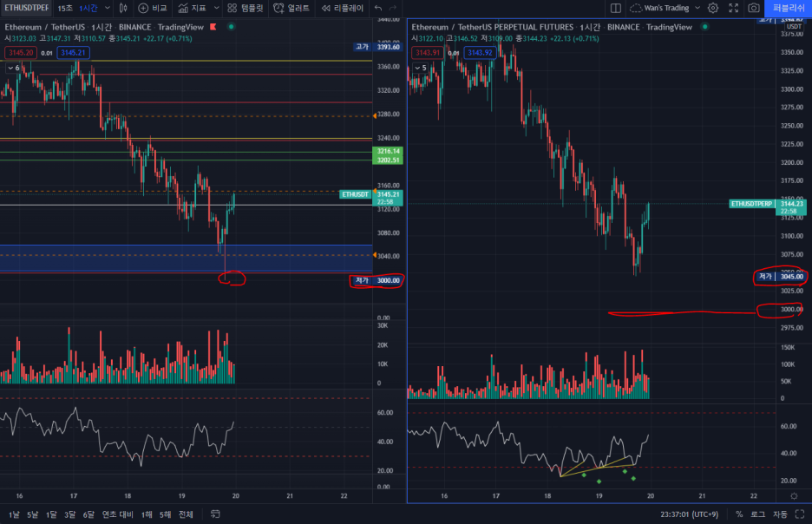
Task: Select the blue rectangle zone near 3040
Action: point(186,258)
